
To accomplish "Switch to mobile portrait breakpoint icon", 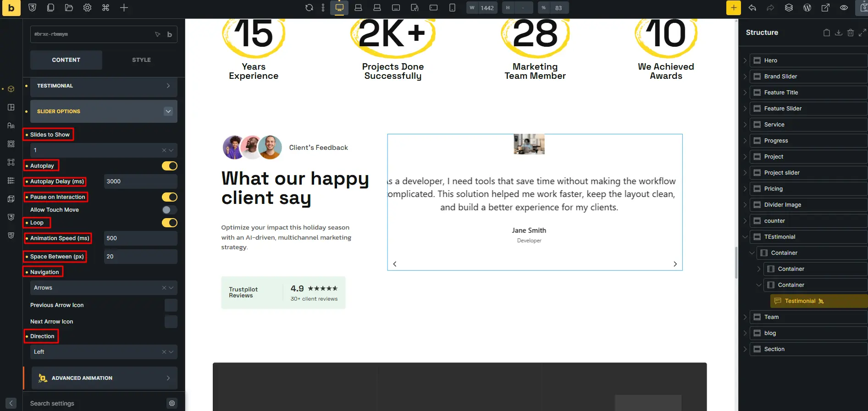I will pyautogui.click(x=452, y=8).
